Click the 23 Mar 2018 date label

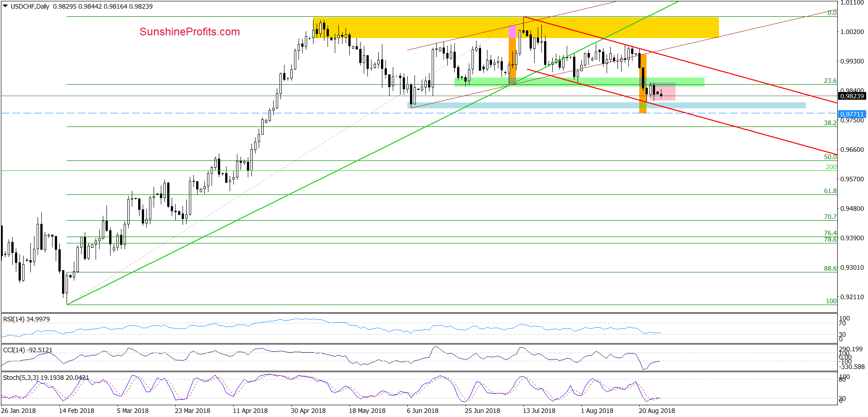[x=193, y=411]
